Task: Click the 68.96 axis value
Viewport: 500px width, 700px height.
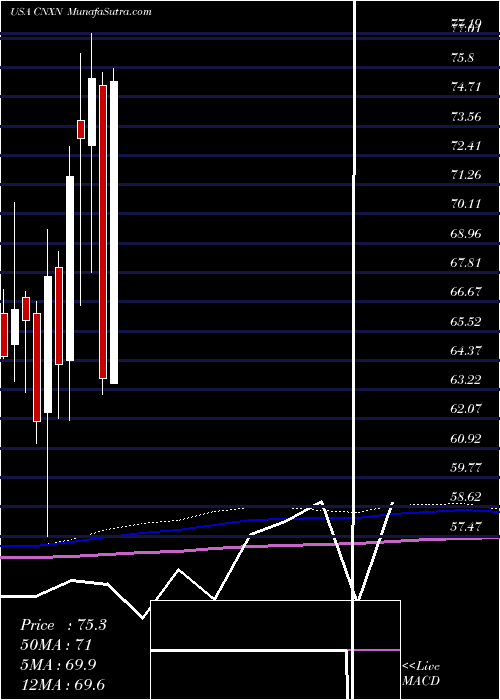Action: pyautogui.click(x=466, y=233)
